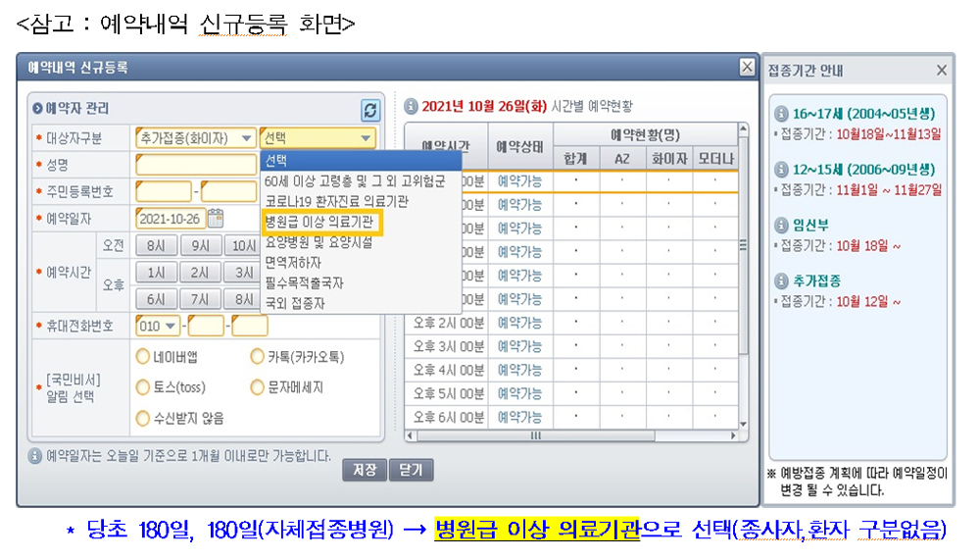Screen dimensions: 980x560
Task: Close the 예약내역 신규등록 dialog with X
Action: point(746,67)
